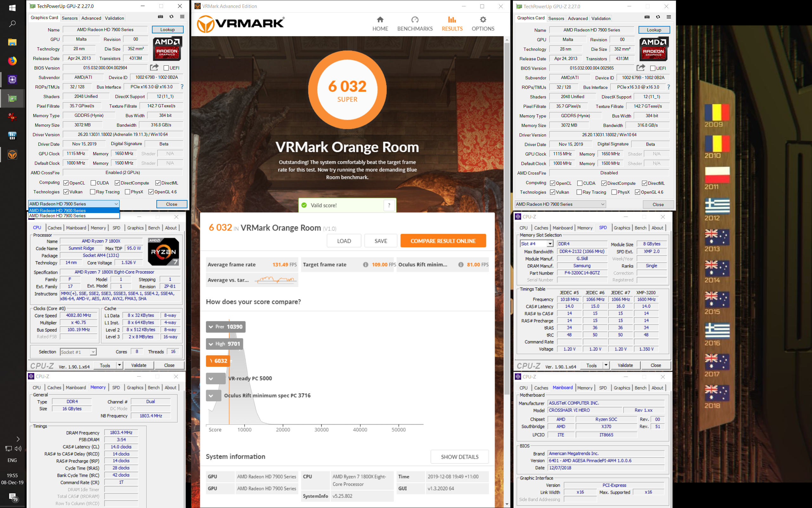Image resolution: width=812 pixels, height=508 pixels.
Task: Expand VR-ready PC 5000 comparison row
Action: [x=216, y=379]
